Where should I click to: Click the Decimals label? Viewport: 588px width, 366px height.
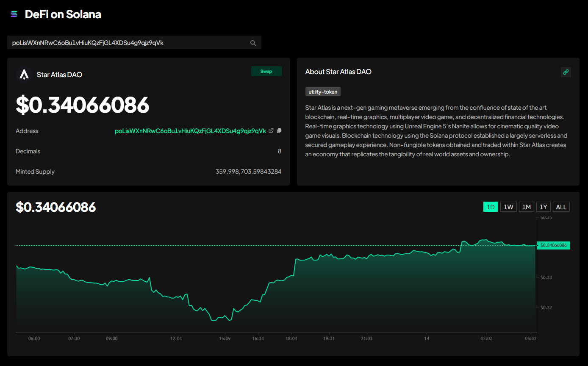28,151
